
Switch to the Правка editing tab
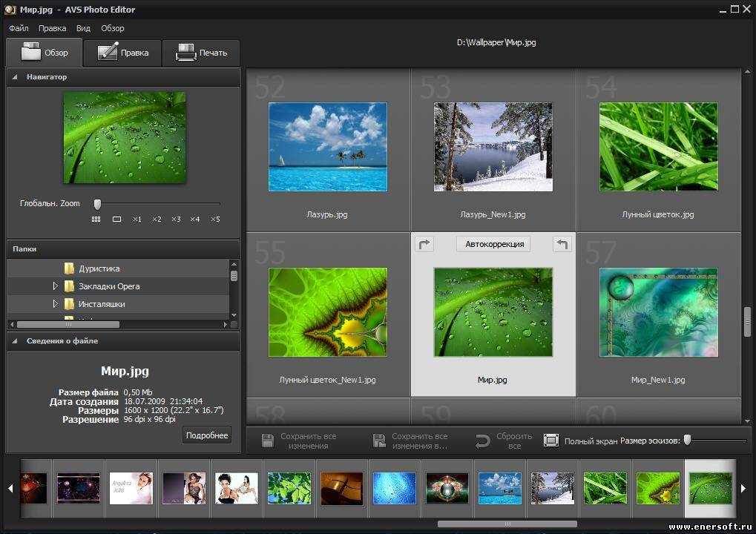122,53
